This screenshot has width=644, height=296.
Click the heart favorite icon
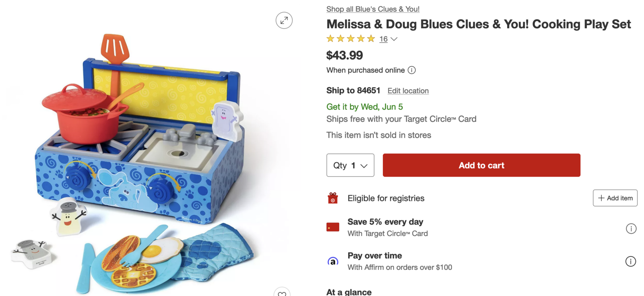pyautogui.click(x=282, y=293)
